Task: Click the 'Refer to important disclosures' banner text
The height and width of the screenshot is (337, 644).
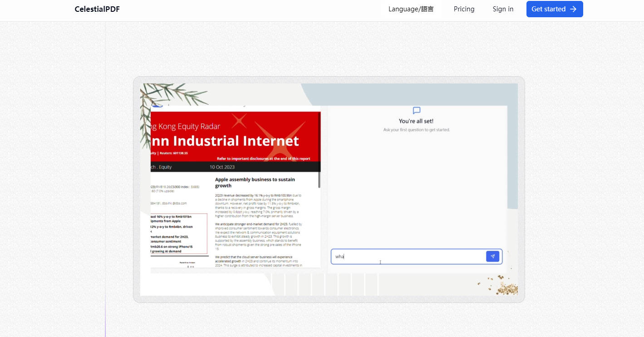Action: tap(263, 158)
